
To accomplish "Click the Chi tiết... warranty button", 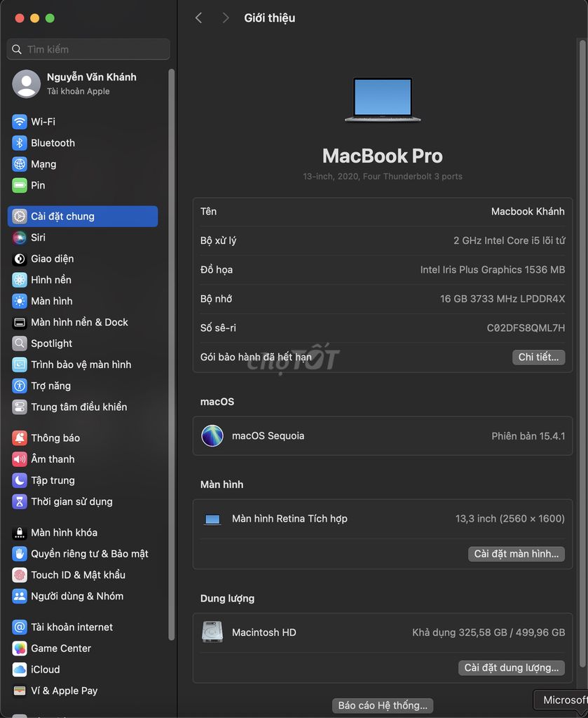I will point(538,357).
